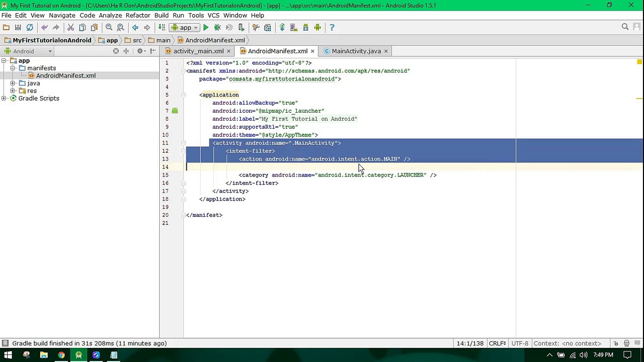Open Settings via the wrench icon

click(x=256, y=28)
